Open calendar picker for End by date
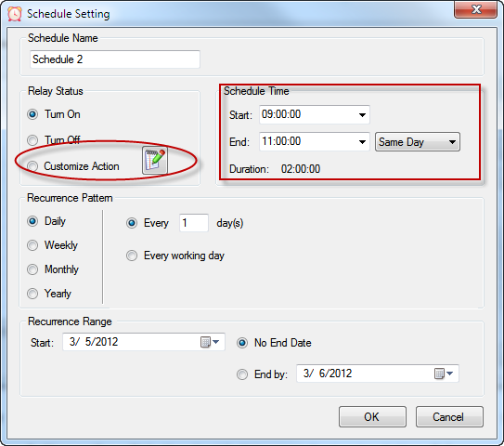504x446 pixels. pos(444,374)
